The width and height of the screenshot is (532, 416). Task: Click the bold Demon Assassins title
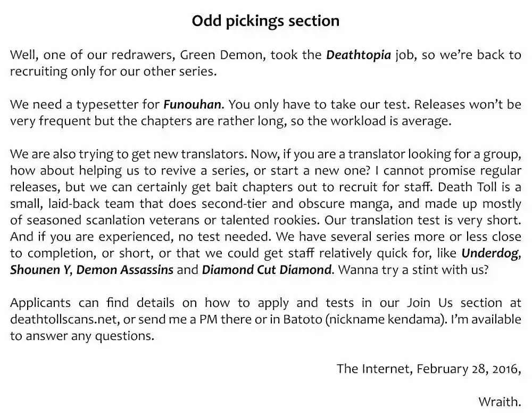(x=124, y=270)
